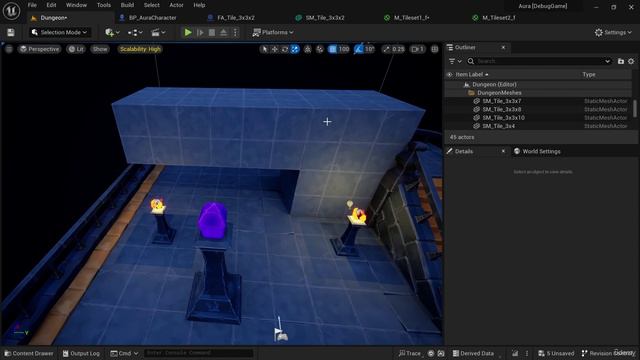Switch to the M_Tileset1_f tab
The image size is (640, 360).
[x=411, y=18]
